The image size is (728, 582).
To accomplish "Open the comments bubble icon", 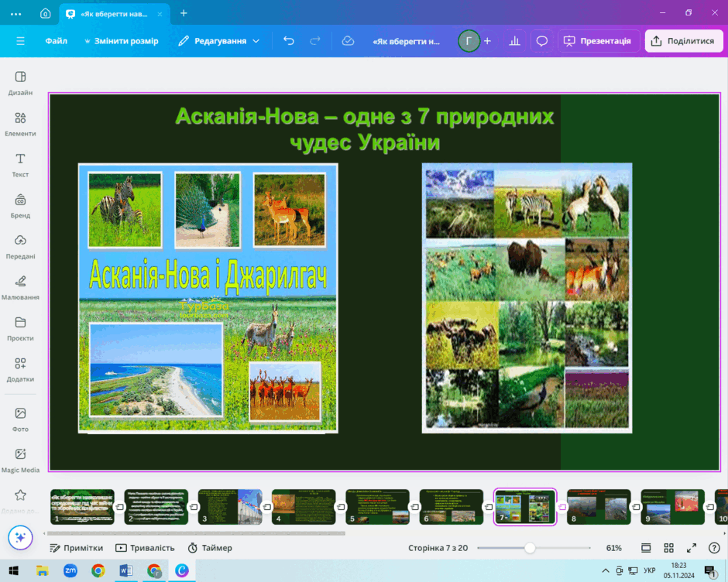I will tap(542, 41).
